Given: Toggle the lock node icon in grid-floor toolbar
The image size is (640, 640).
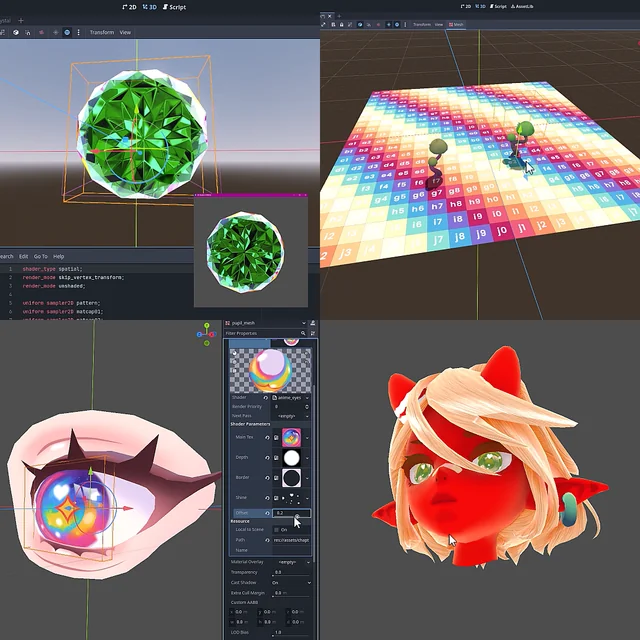Looking at the screenshot, I should [x=341, y=24].
